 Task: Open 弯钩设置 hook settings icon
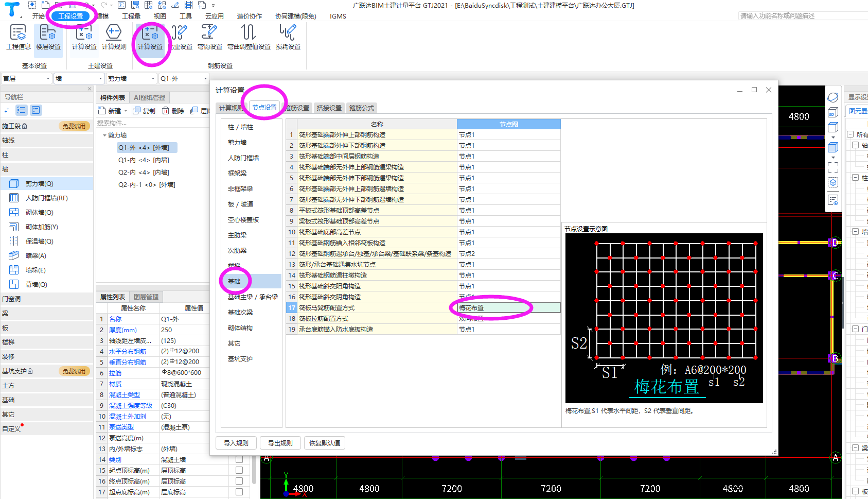coord(210,37)
